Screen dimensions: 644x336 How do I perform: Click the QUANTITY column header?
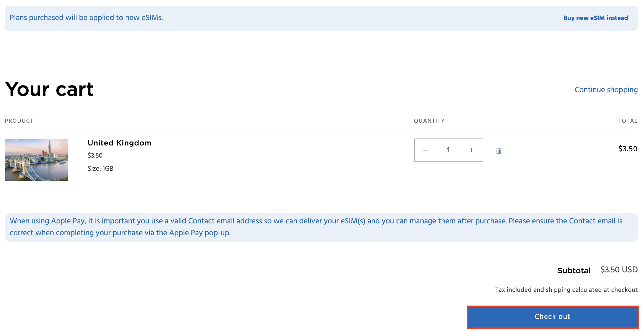[429, 121]
